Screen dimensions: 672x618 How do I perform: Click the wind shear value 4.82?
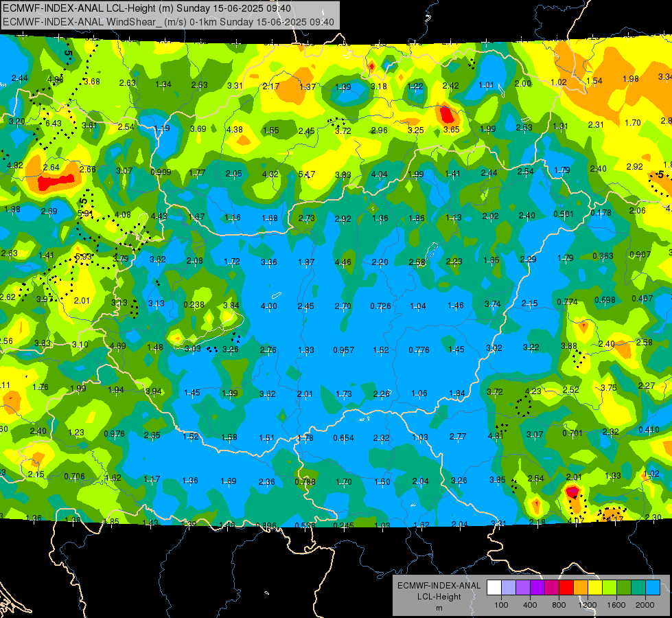[x=15, y=165]
